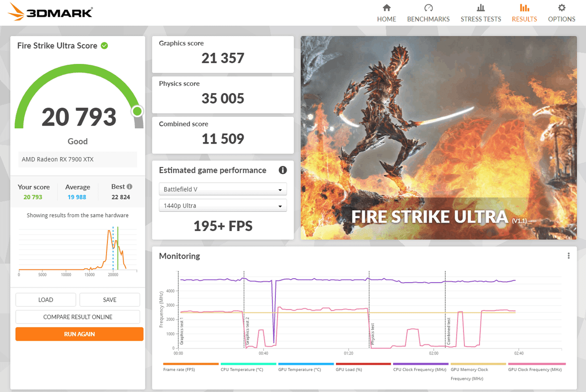This screenshot has width=586, height=392.
Task: Toggle GPU Memory Clock Frequency legend swatch
Action: [479, 364]
